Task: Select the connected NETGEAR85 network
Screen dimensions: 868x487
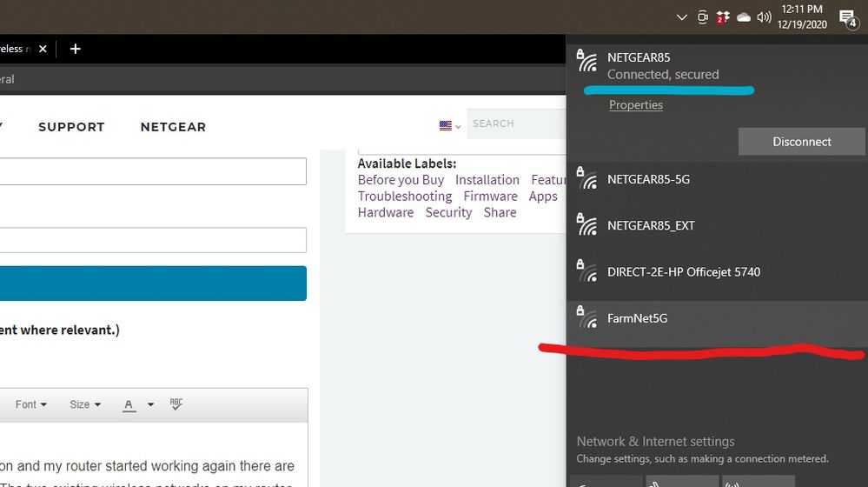Action: [x=717, y=65]
